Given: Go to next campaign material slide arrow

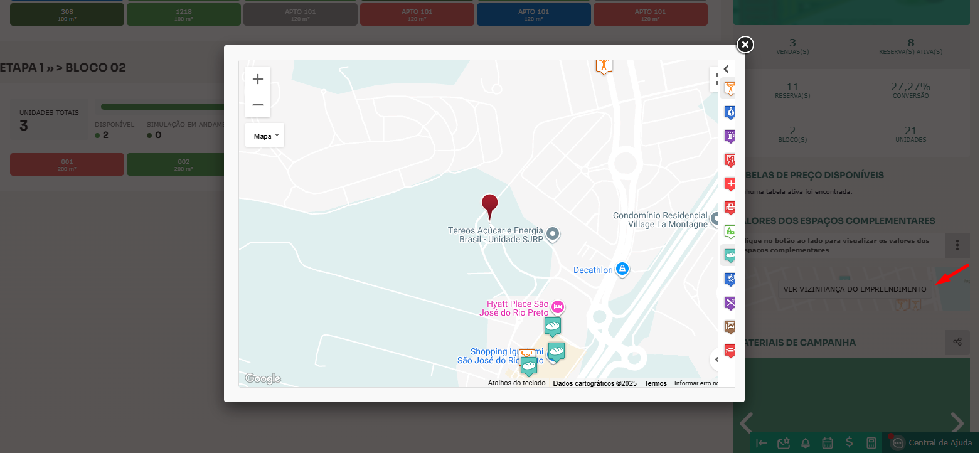Looking at the screenshot, I should pos(957,422).
